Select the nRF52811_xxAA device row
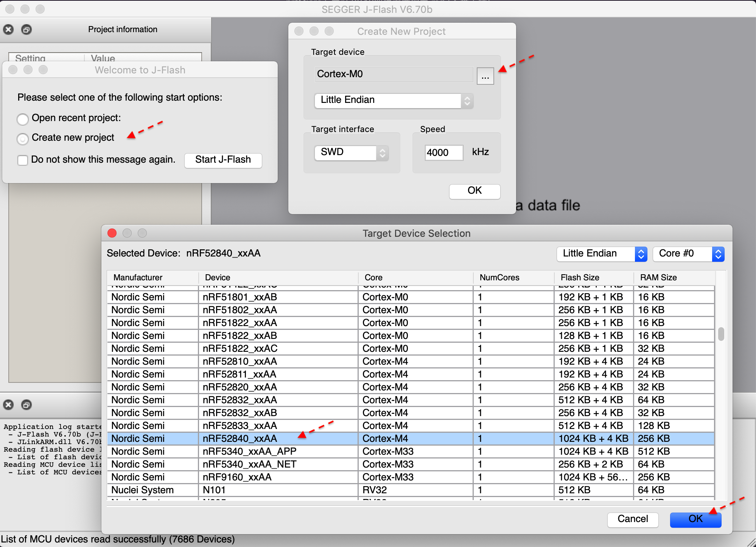 tap(411, 374)
